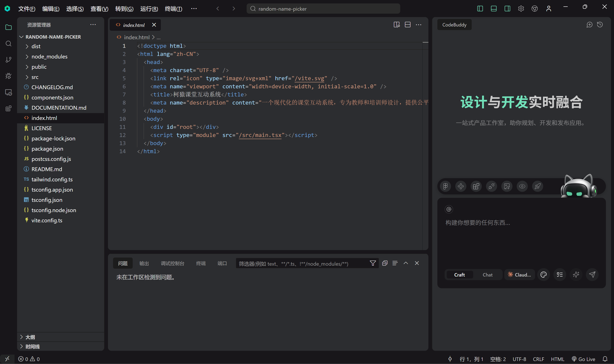This screenshot has width=614, height=364.
Task: Open the Extensions view
Action: pyautogui.click(x=8, y=109)
